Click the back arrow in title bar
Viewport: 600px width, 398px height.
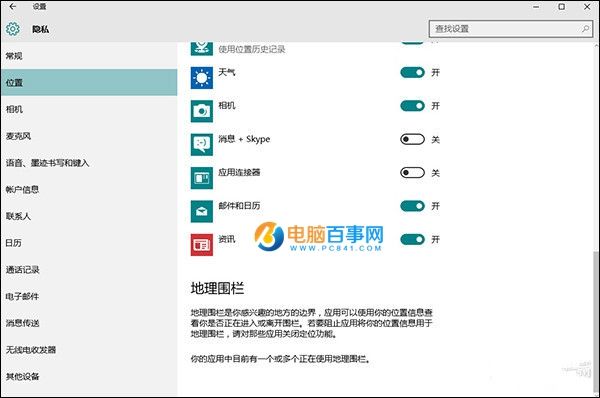coord(13,7)
